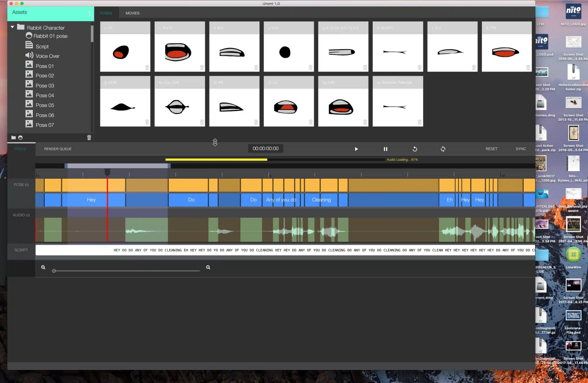Select Pose 06 in assets
Screen dimensions: 588x383
click(40, 115)
